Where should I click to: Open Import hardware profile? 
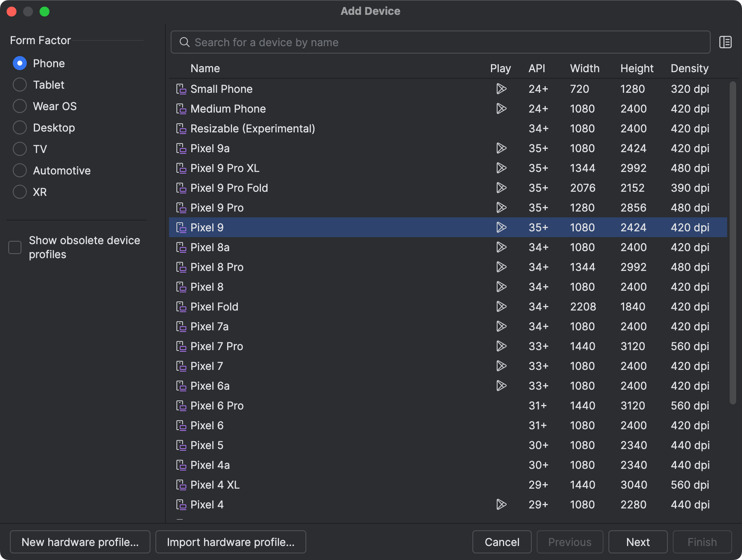[230, 542]
